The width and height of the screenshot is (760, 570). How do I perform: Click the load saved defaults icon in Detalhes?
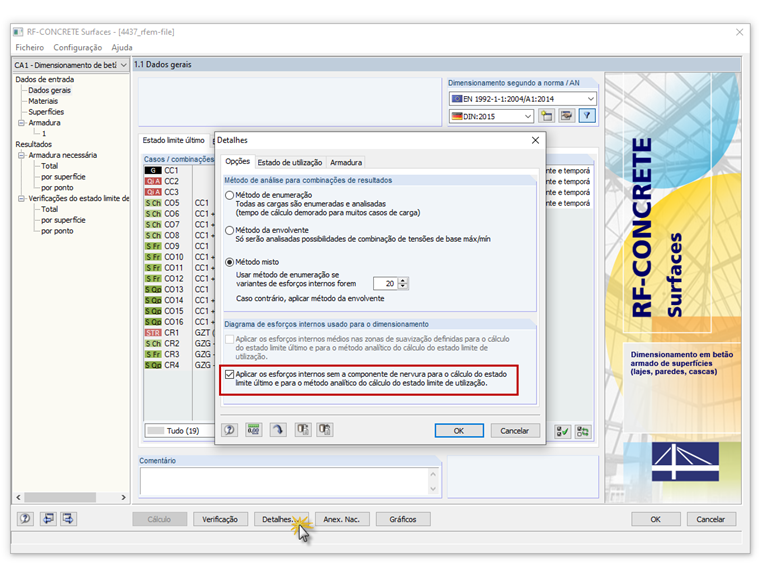coord(303,430)
